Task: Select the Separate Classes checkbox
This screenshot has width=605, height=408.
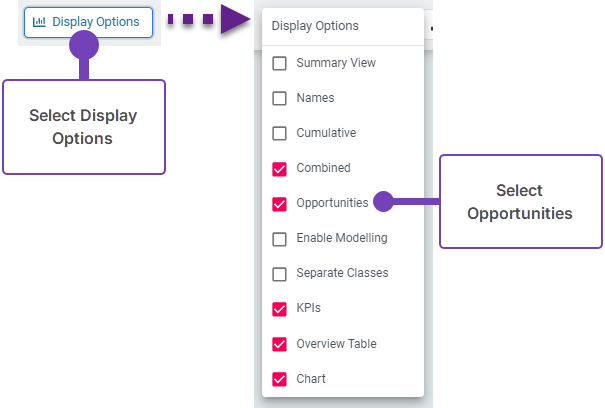Action: pos(280,273)
